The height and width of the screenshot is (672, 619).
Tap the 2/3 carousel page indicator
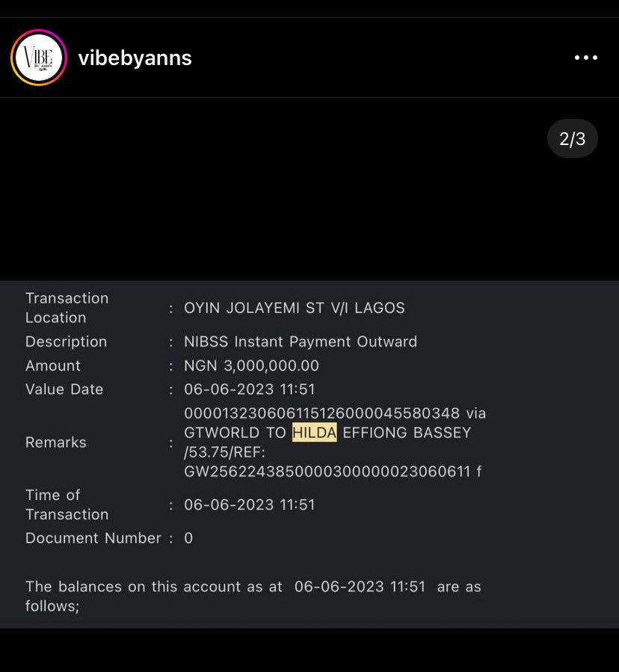572,138
